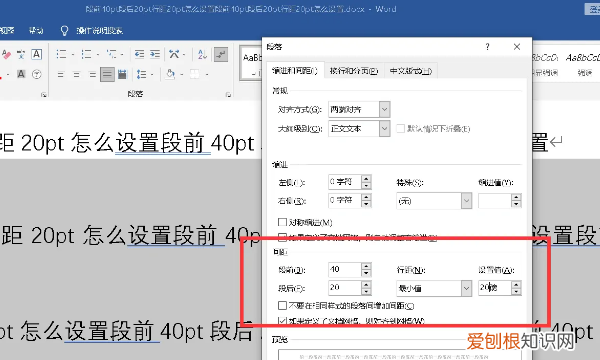Apply a bulleted list
The height and width of the screenshot is (360, 600).
pyautogui.click(x=61, y=54)
